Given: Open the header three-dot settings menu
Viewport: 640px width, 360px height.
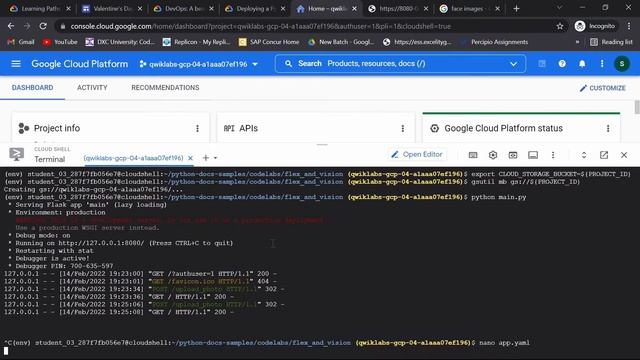Looking at the screenshot, I should click(602, 64).
